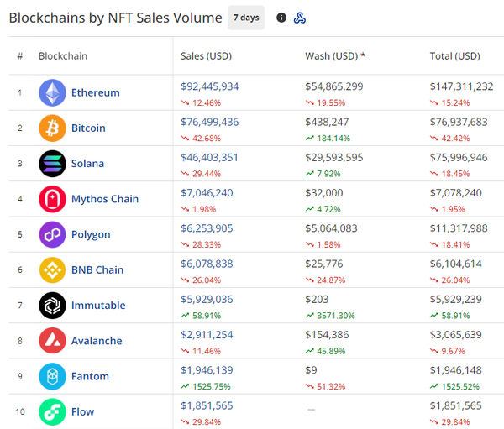The image size is (504, 429).
Task: Open the Mythos Chain name link
Action: (104, 199)
